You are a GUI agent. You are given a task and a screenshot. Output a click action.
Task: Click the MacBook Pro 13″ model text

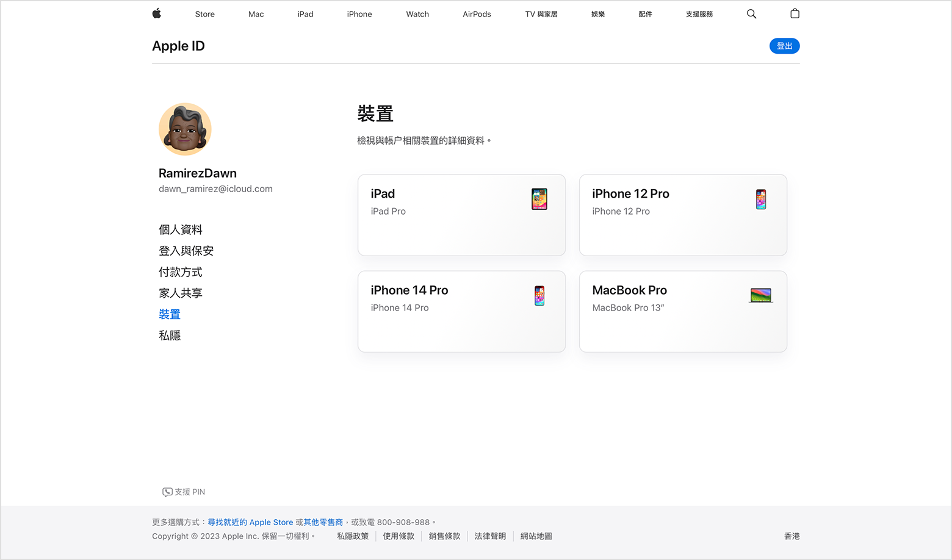pos(628,308)
